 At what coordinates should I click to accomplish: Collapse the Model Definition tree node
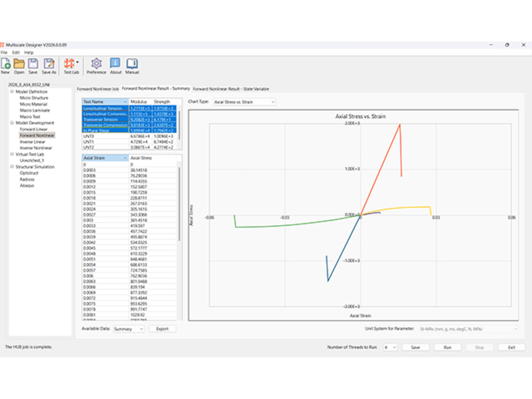click(12, 91)
